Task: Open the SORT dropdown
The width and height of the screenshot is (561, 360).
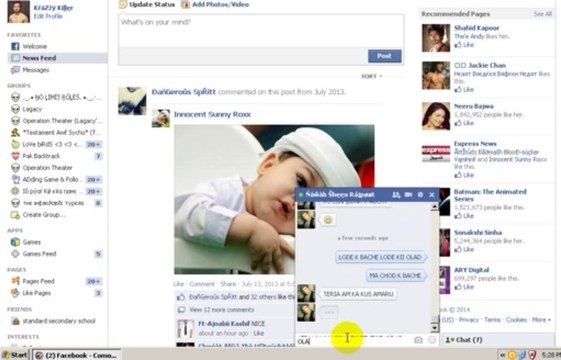Action: [x=371, y=76]
